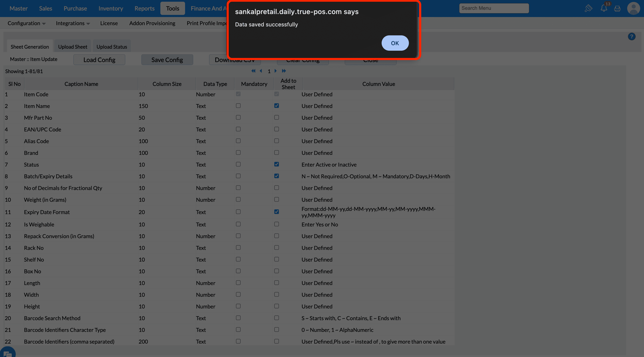Switch to the Upload Sheet tab

click(x=72, y=47)
